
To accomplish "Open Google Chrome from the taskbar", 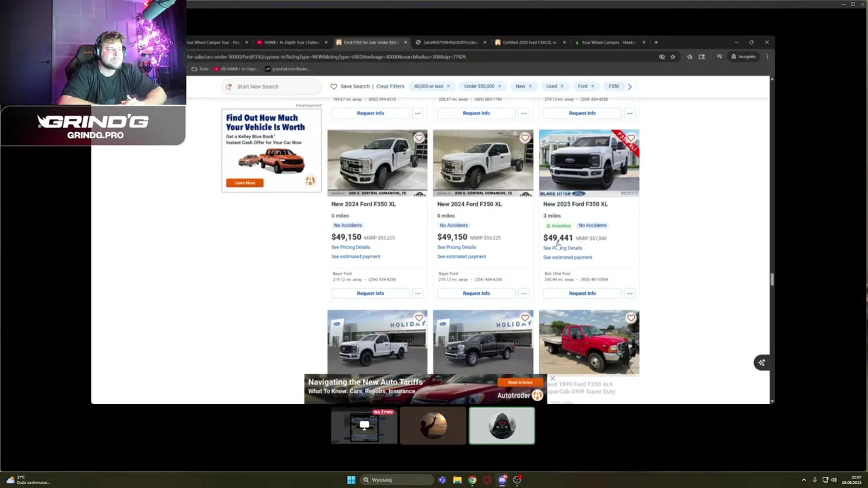I will (x=472, y=480).
